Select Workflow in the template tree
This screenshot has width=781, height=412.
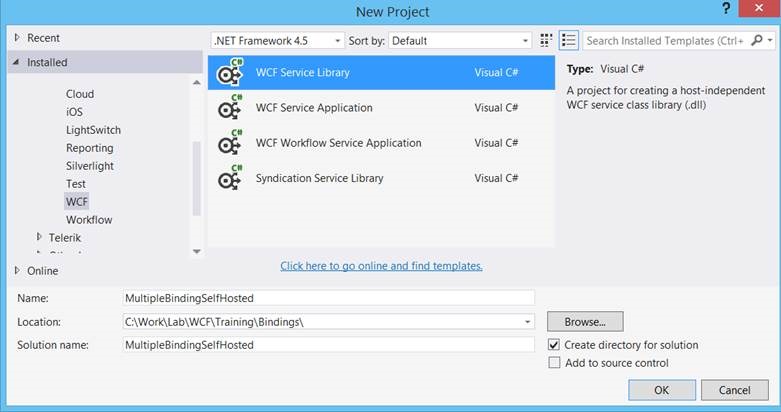point(89,219)
